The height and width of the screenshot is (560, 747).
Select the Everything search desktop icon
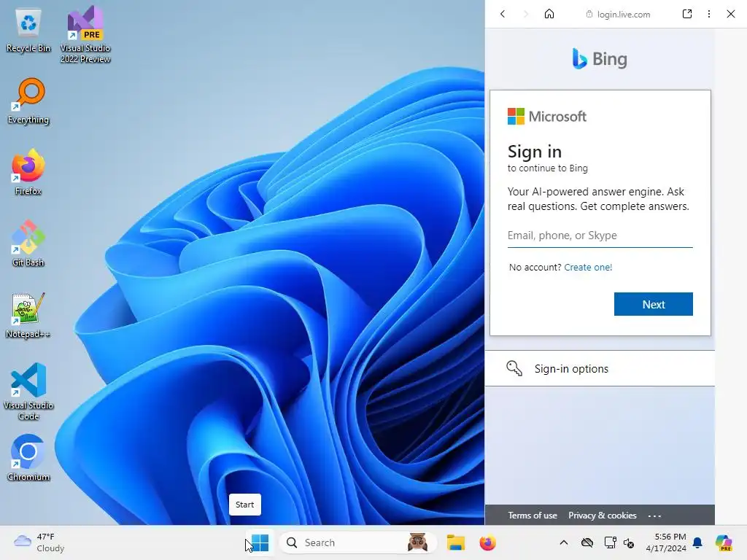point(28,101)
